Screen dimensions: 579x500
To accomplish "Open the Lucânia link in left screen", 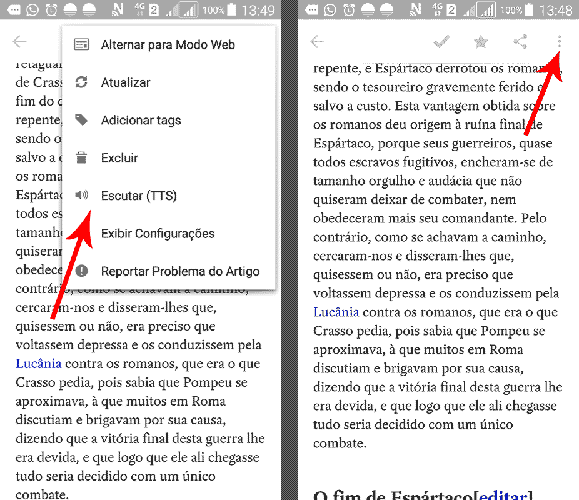I will 38,363.
